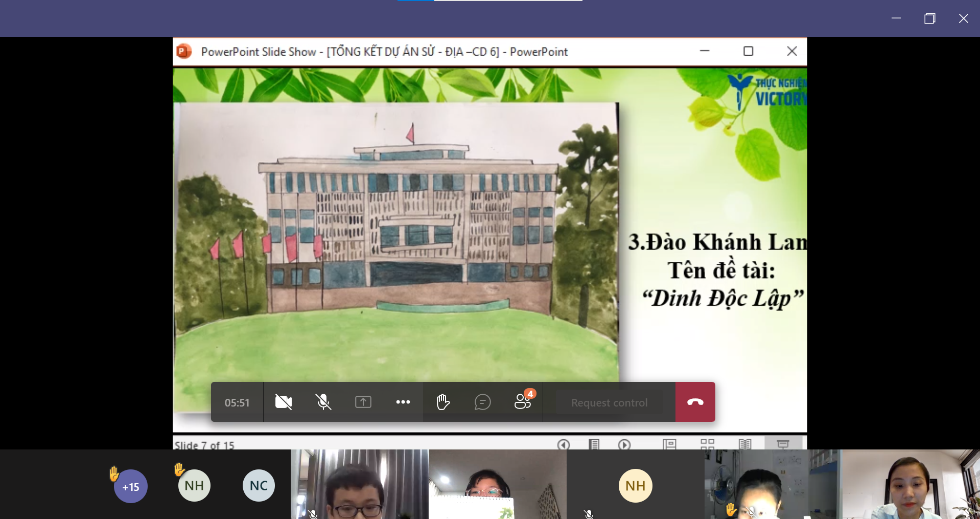Open the slide navigation menu icon
Screen dimensions: 980x519
pos(593,444)
